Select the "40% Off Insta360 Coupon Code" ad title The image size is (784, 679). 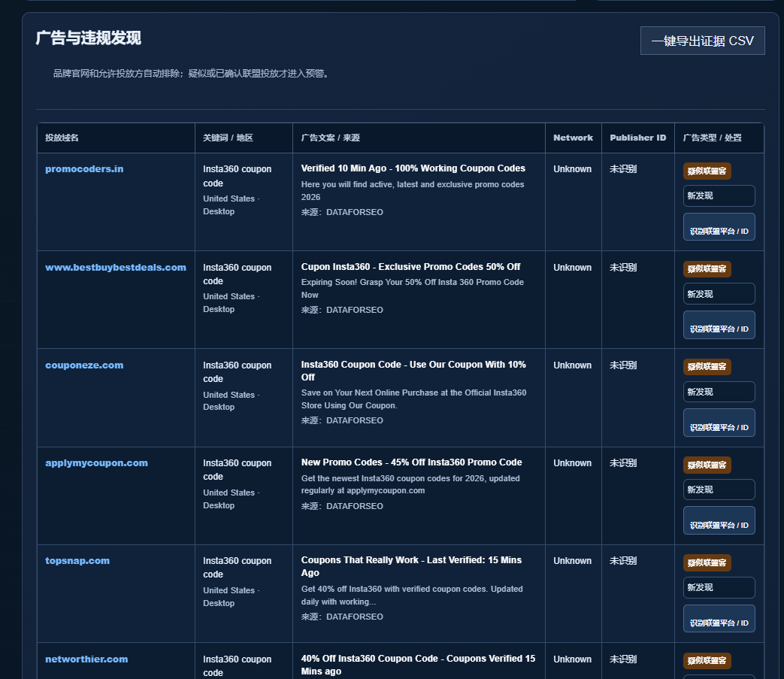point(418,665)
